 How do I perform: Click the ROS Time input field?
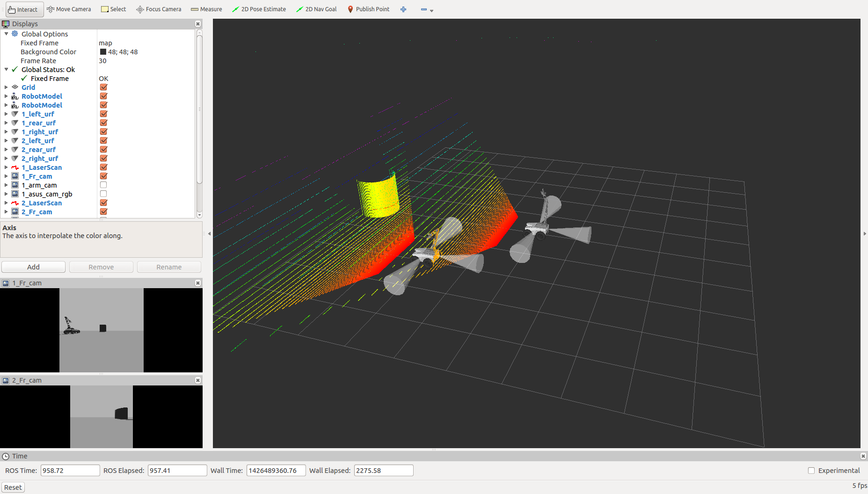(x=70, y=471)
